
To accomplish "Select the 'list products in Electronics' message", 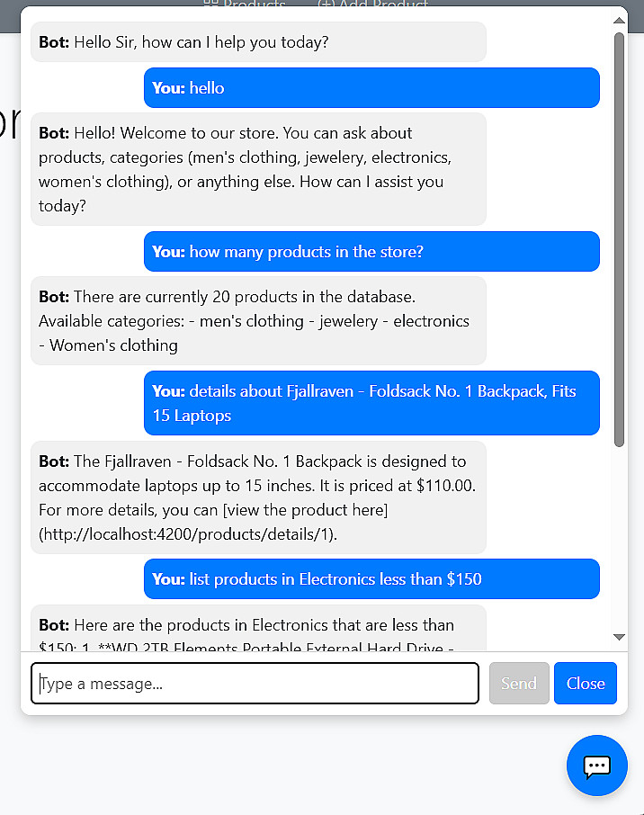I will (371, 579).
